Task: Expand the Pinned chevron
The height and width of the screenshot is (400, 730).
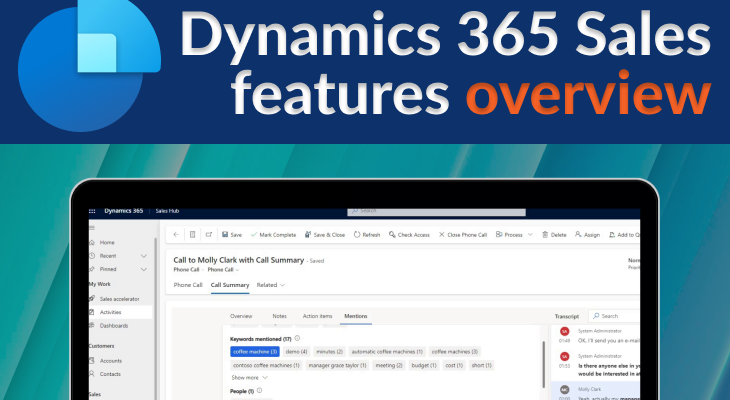Action: [x=144, y=269]
